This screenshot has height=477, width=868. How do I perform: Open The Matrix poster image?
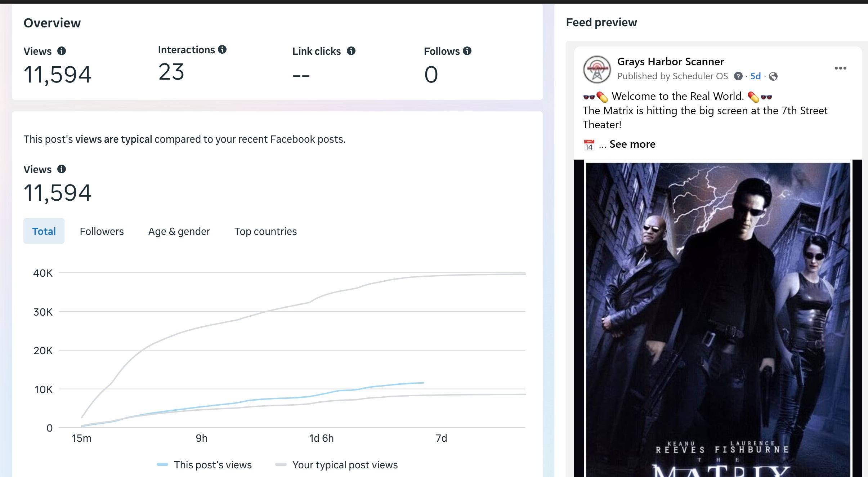point(718,317)
